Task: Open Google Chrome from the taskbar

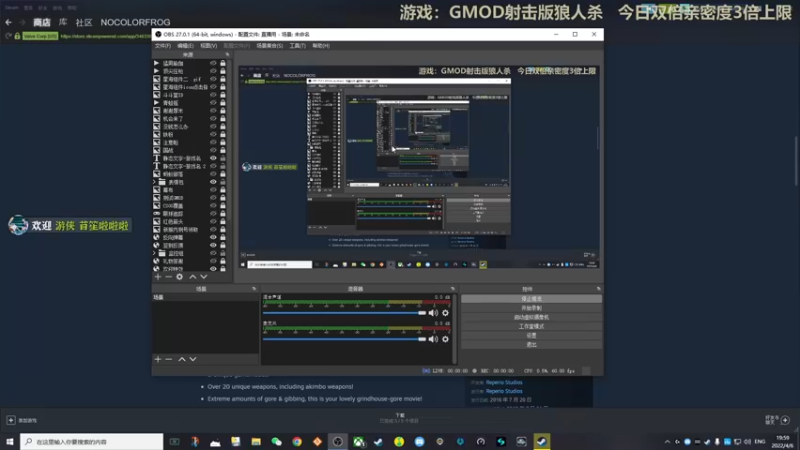Action: click(x=297, y=441)
